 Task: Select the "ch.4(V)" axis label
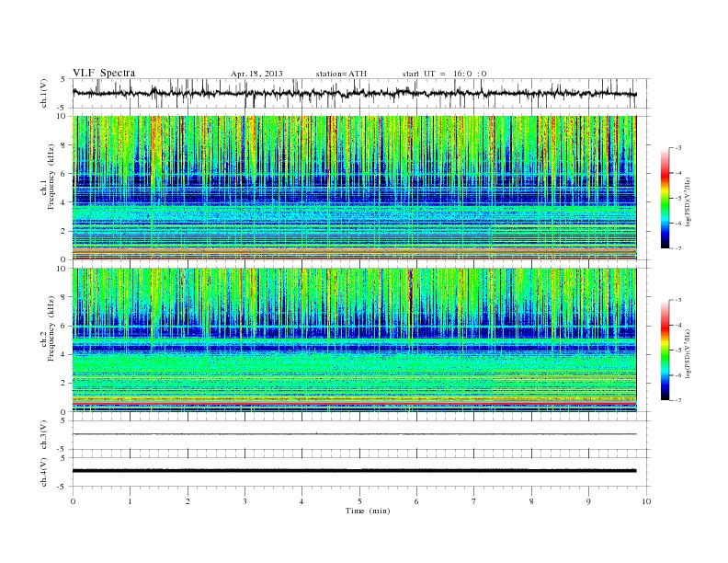tap(44, 472)
